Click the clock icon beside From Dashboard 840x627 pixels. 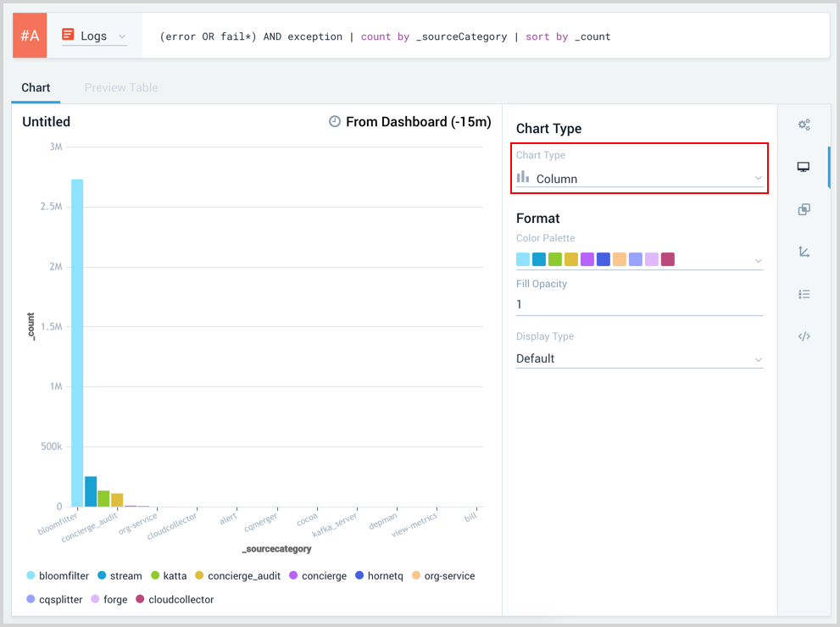(335, 122)
